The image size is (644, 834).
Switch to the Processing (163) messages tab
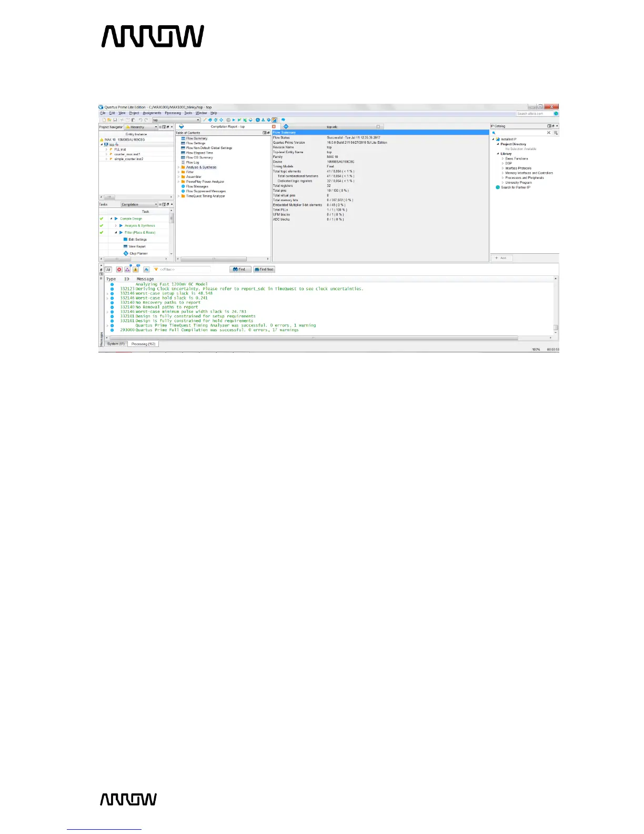(x=143, y=344)
